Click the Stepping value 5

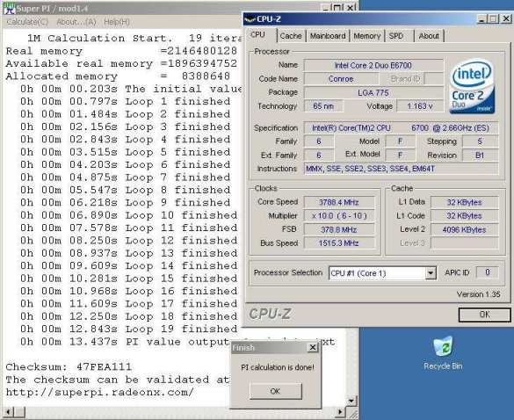coord(480,141)
